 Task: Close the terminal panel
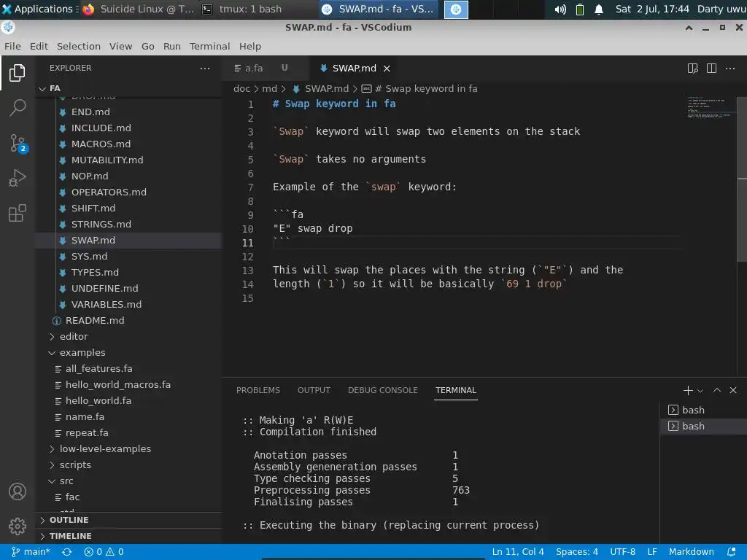click(x=733, y=390)
